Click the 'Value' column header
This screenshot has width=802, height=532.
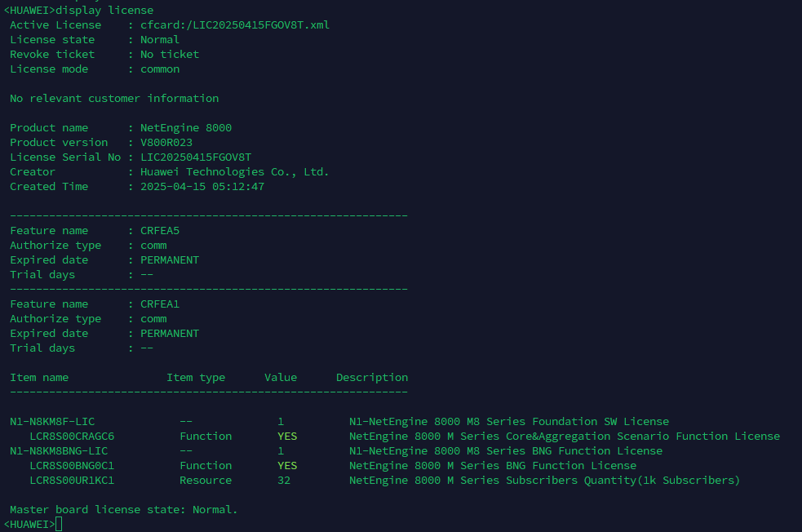(x=281, y=378)
